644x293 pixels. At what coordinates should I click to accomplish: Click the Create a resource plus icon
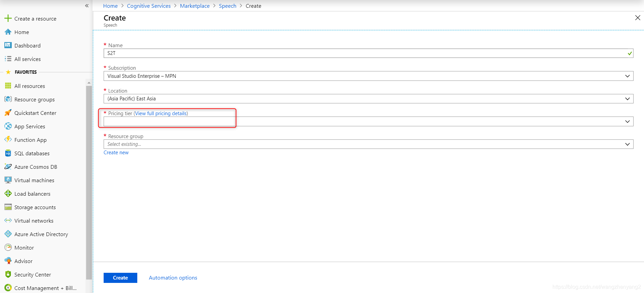pos(8,18)
